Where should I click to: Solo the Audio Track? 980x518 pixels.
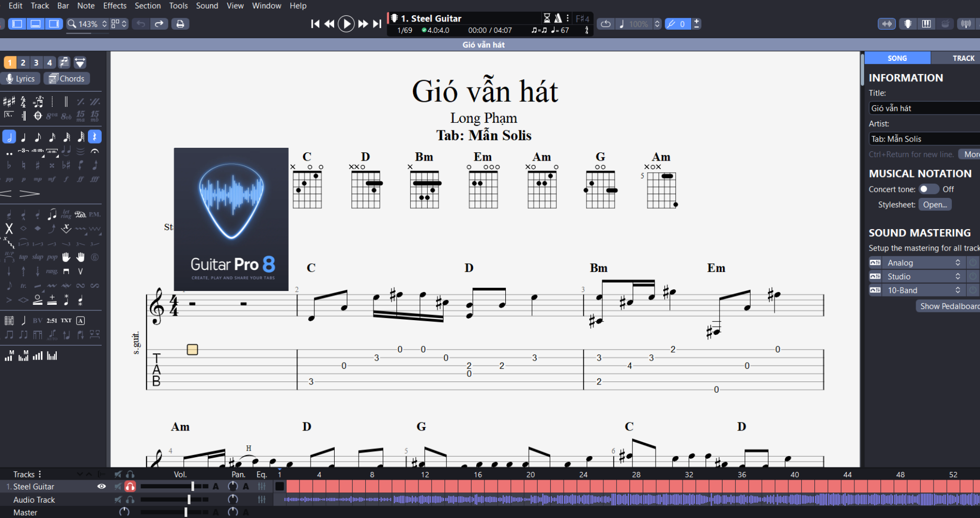pos(130,500)
